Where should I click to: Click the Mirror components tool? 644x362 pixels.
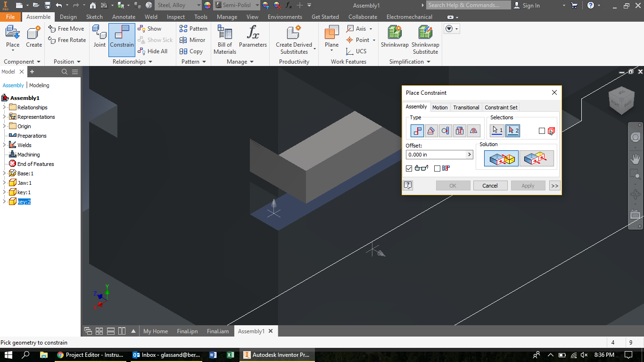192,40
